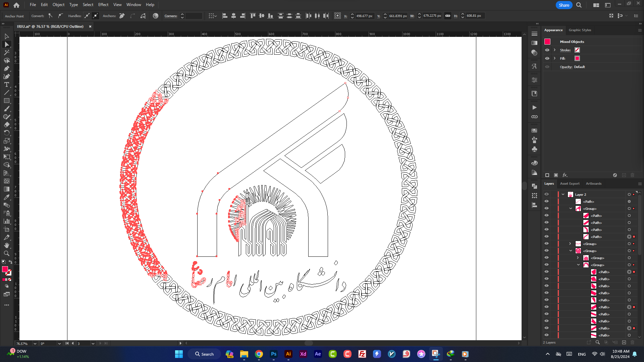
Task: Toggle visibility of Stroke attribute
Action: coord(547,50)
